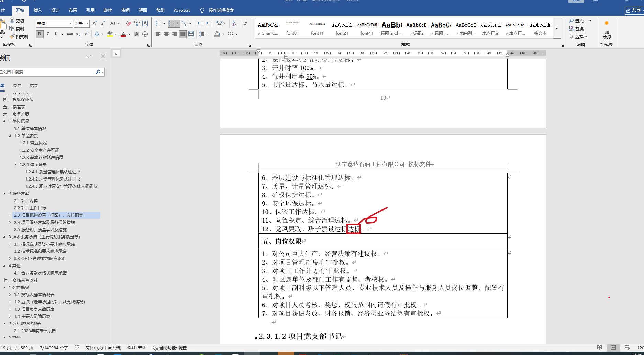The width and height of the screenshot is (644, 355).
Task: Click the spelling check icon in status bar
Action: [x=77, y=348]
